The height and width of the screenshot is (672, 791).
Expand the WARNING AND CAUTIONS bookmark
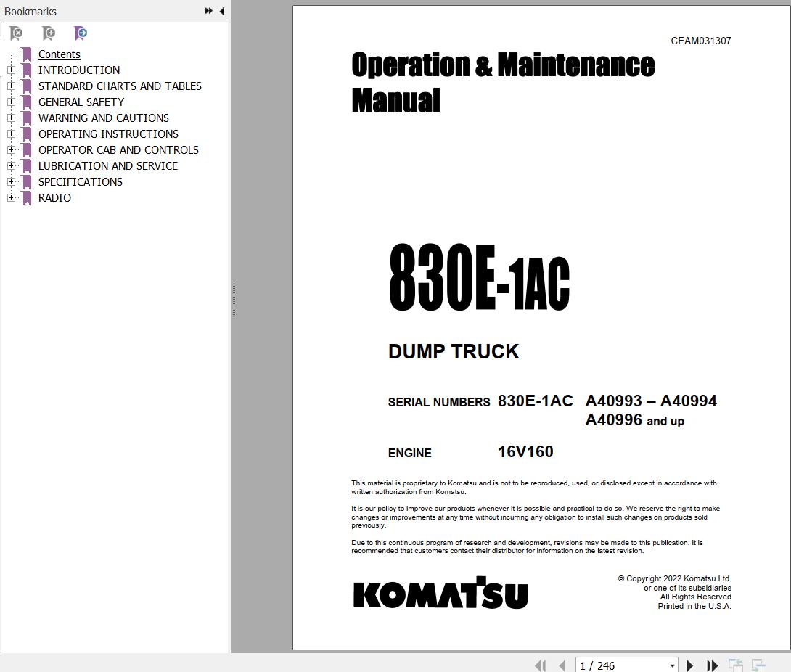click(11, 118)
